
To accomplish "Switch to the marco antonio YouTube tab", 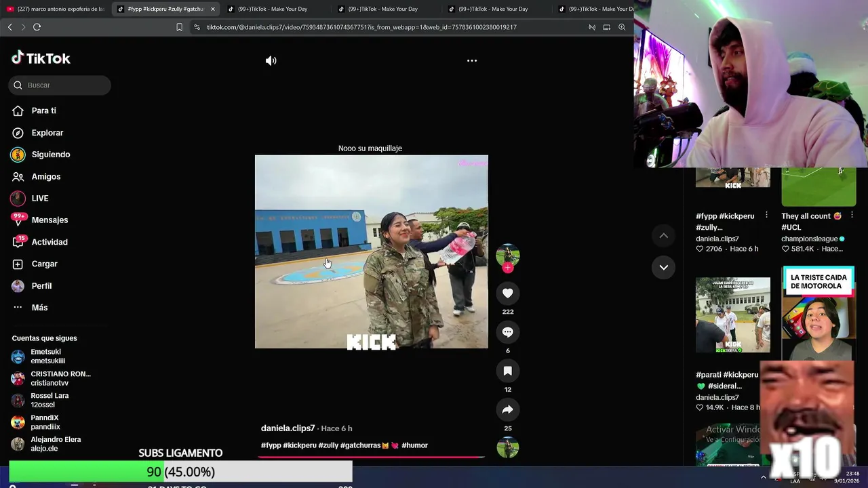I will coord(56,9).
